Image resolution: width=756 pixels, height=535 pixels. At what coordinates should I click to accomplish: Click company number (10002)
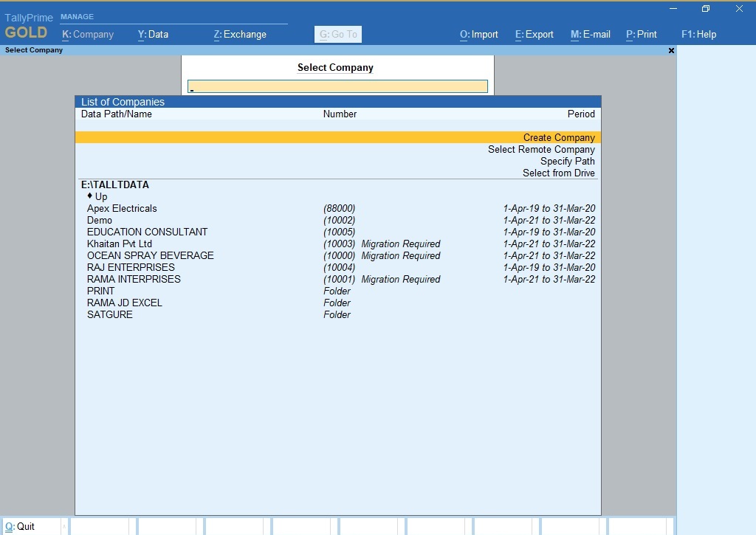[x=340, y=220]
